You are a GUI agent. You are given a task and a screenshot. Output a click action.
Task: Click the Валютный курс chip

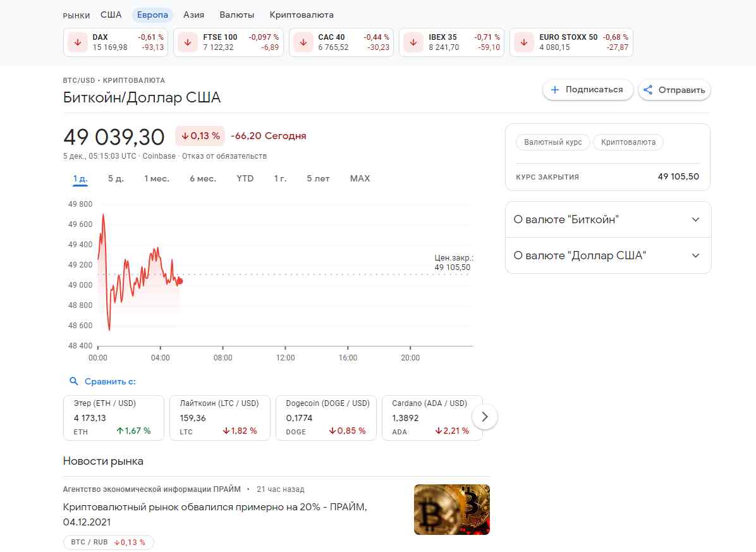coord(553,142)
